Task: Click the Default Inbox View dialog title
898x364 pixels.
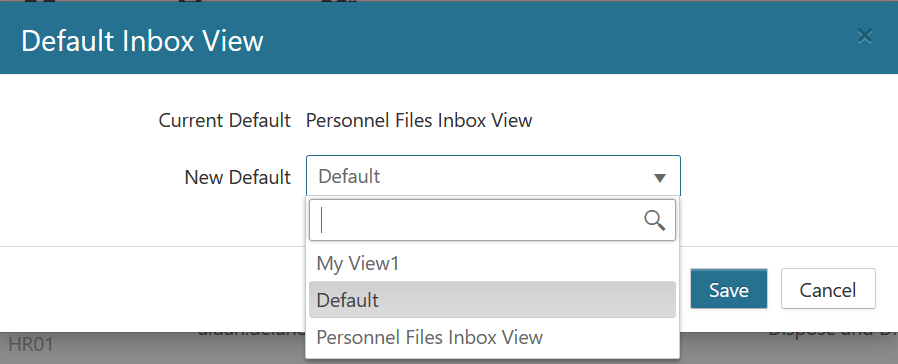Action: pyautogui.click(x=142, y=42)
